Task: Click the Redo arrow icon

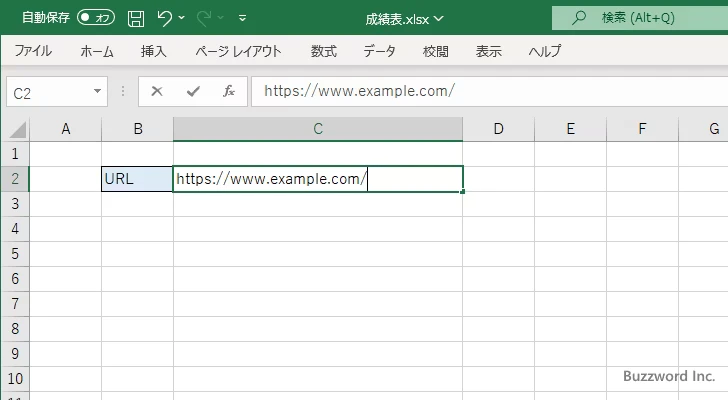Action: 204,18
